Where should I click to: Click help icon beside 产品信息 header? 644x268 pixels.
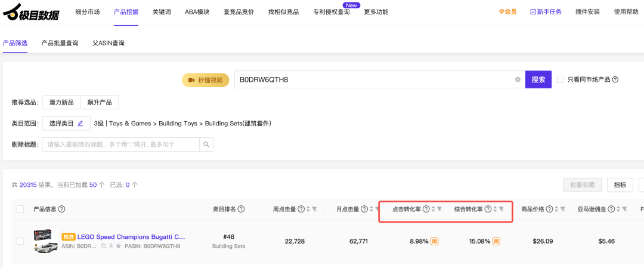point(62,210)
